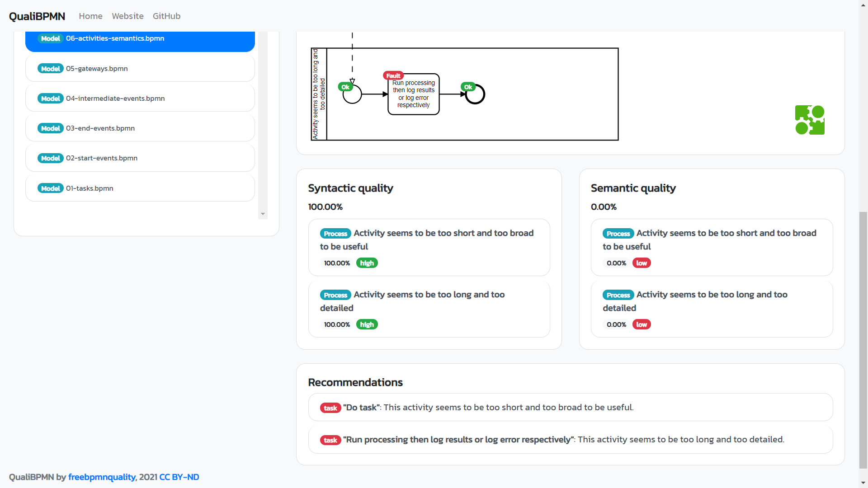Click the Ok badge on the start event
This screenshot has height=488, width=868.
(346, 86)
